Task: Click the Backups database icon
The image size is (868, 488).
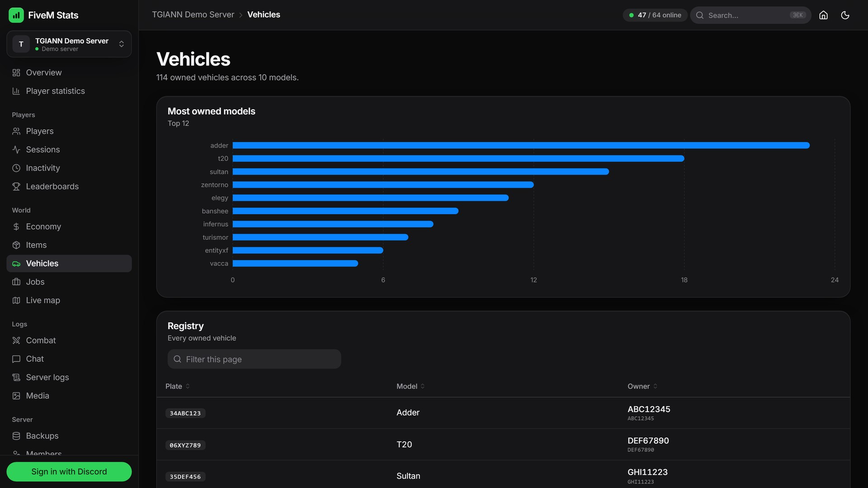Action: (16, 436)
